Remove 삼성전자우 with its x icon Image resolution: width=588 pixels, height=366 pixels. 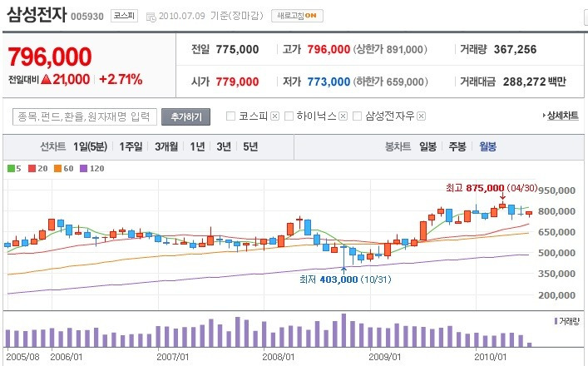(421, 116)
